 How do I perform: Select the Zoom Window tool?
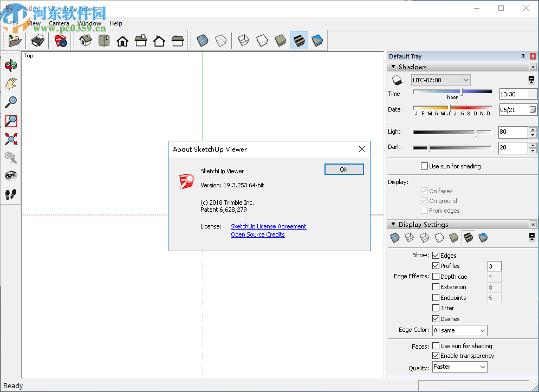click(x=11, y=121)
